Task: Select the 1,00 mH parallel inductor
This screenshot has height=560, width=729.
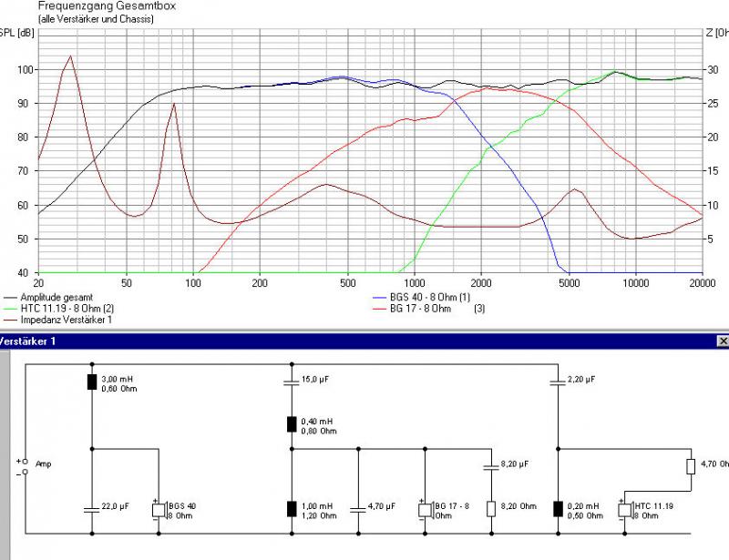Action: point(292,509)
